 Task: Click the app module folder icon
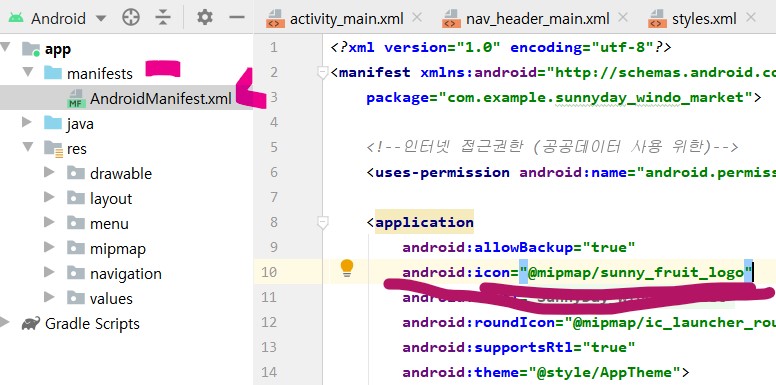(x=31, y=48)
